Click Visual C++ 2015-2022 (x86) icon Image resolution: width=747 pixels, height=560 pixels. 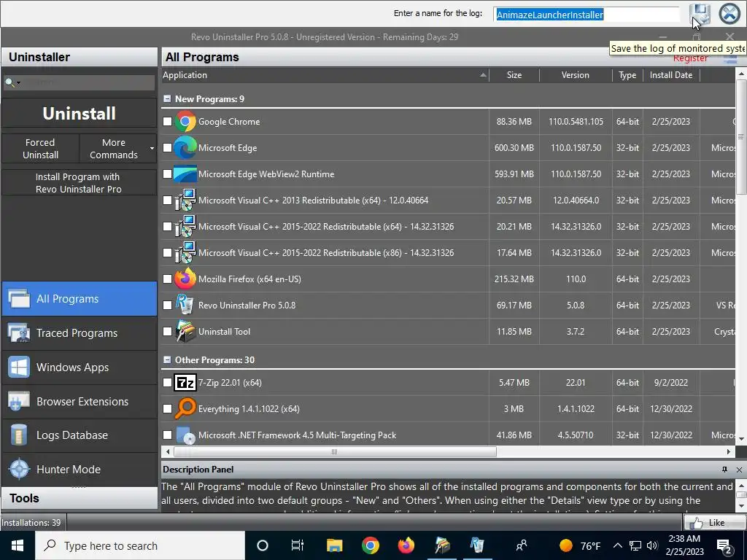coord(185,252)
